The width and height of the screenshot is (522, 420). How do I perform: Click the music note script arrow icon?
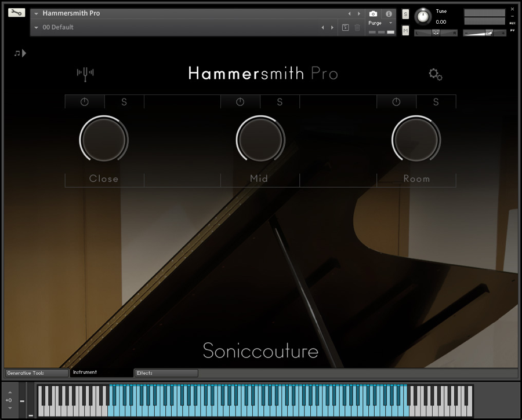coord(20,53)
